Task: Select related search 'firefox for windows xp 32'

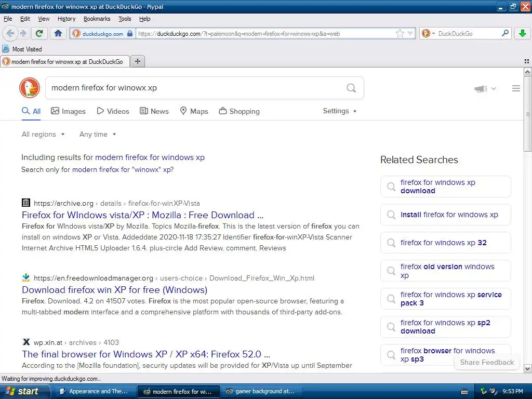Action: click(445, 243)
